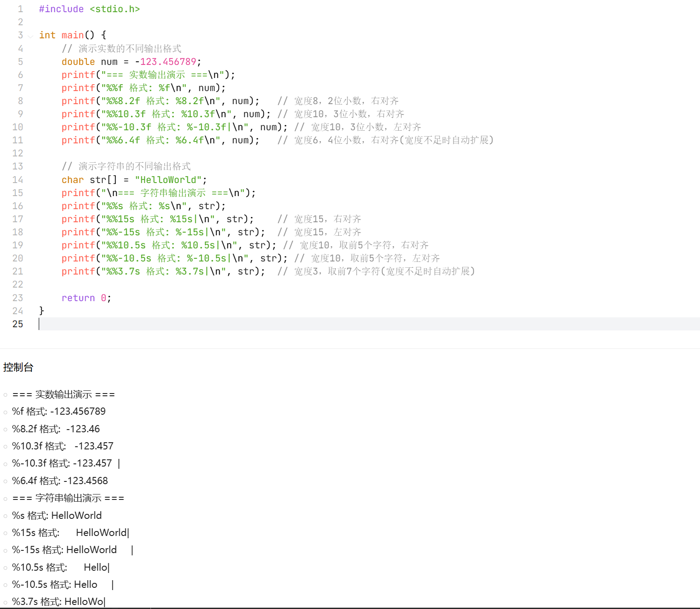Viewport: 700px width, 609px height.
Task: Click console output '%10.3f 格式: -123.457'
Action: (63, 446)
